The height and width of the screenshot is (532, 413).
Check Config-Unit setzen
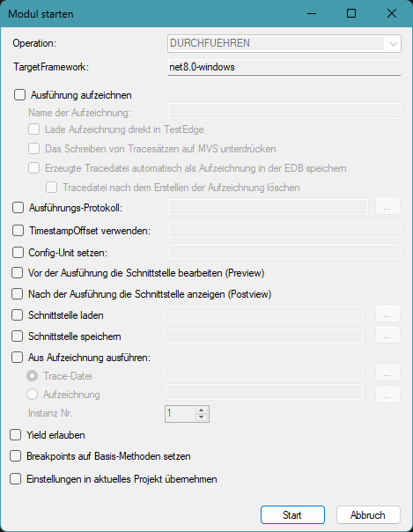tap(18, 253)
